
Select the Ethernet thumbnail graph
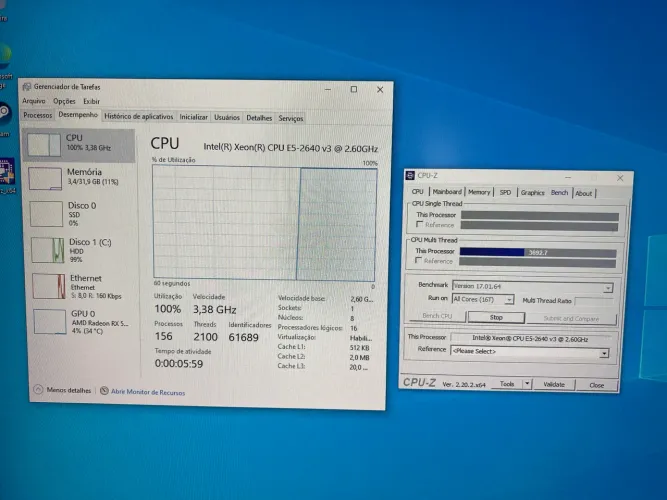pos(49,286)
